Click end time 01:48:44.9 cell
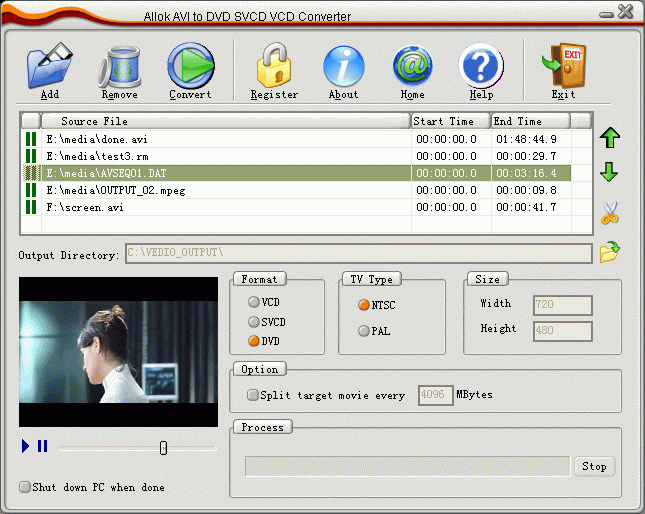 coord(531,139)
